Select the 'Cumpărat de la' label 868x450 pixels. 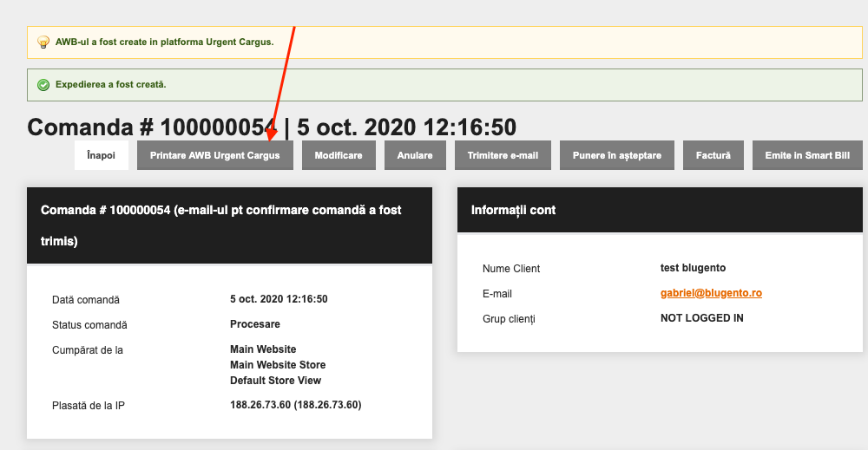point(88,350)
